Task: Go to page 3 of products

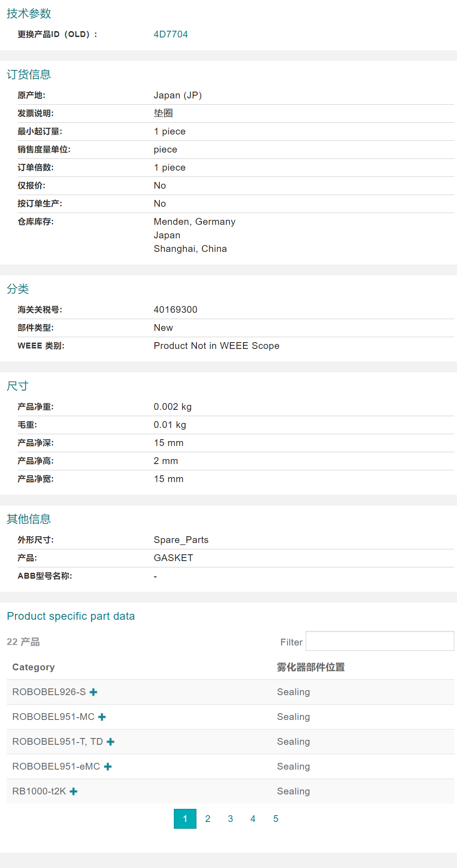Action: (x=230, y=819)
